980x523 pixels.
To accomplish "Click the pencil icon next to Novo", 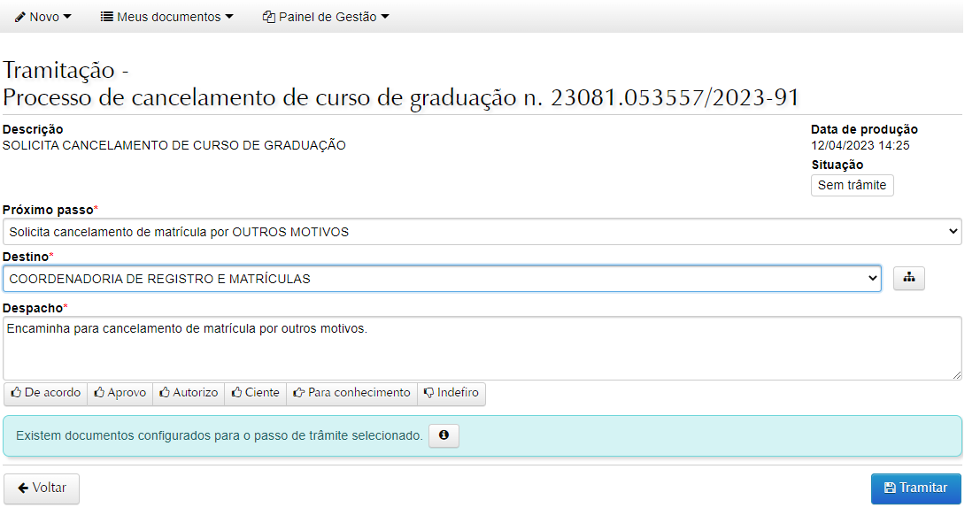I will tap(20, 17).
